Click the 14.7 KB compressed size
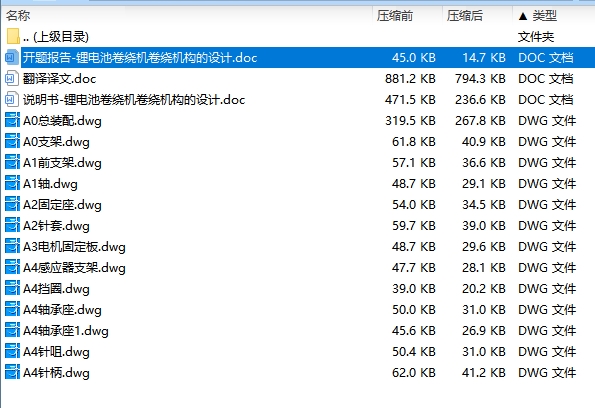 point(484,58)
